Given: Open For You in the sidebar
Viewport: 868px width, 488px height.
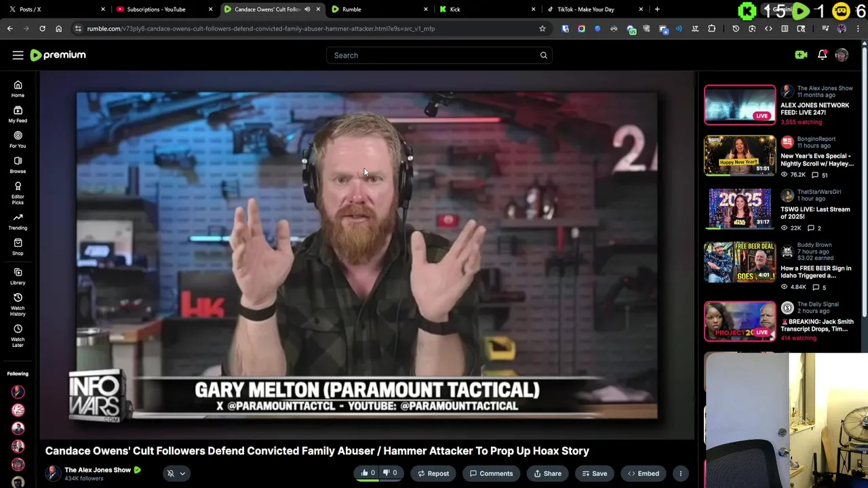Looking at the screenshot, I should (18, 140).
